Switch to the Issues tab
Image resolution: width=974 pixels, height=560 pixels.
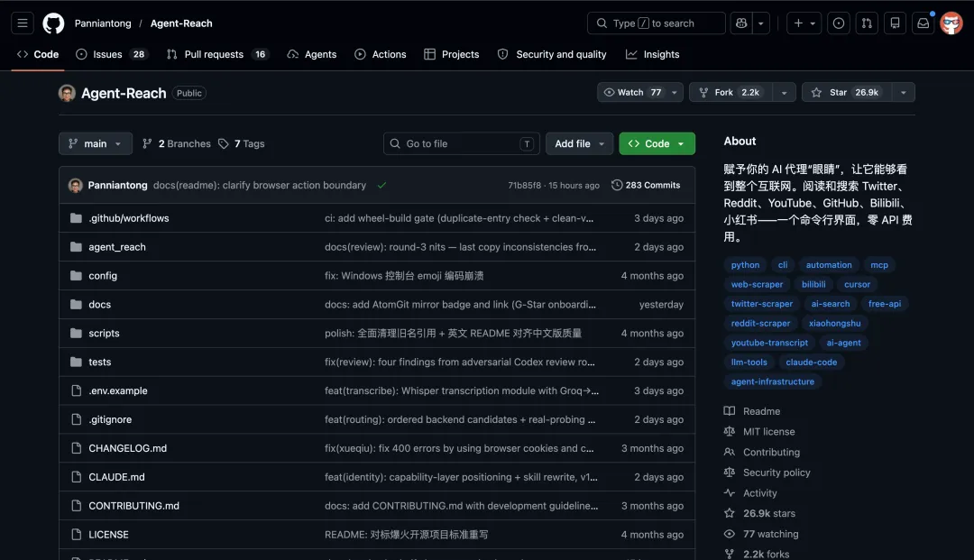tap(110, 55)
